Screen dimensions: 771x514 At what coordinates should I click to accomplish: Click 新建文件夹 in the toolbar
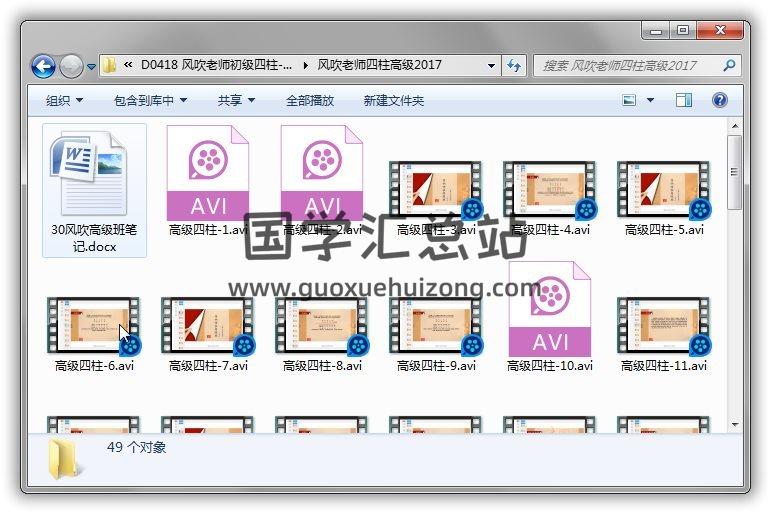click(x=393, y=100)
